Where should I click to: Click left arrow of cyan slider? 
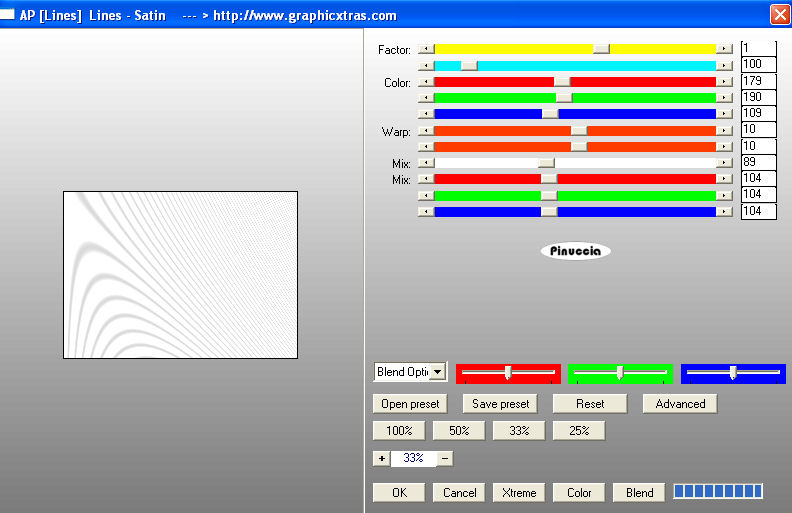pyautogui.click(x=426, y=66)
